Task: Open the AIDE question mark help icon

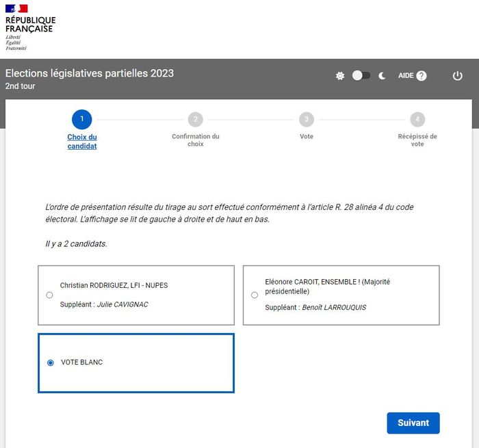Action: 422,76
